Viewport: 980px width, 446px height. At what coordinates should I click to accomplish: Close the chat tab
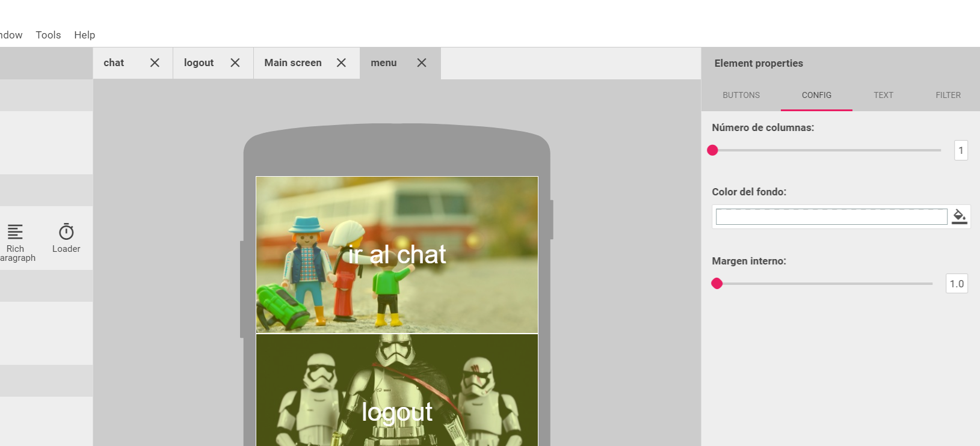pyautogui.click(x=155, y=63)
